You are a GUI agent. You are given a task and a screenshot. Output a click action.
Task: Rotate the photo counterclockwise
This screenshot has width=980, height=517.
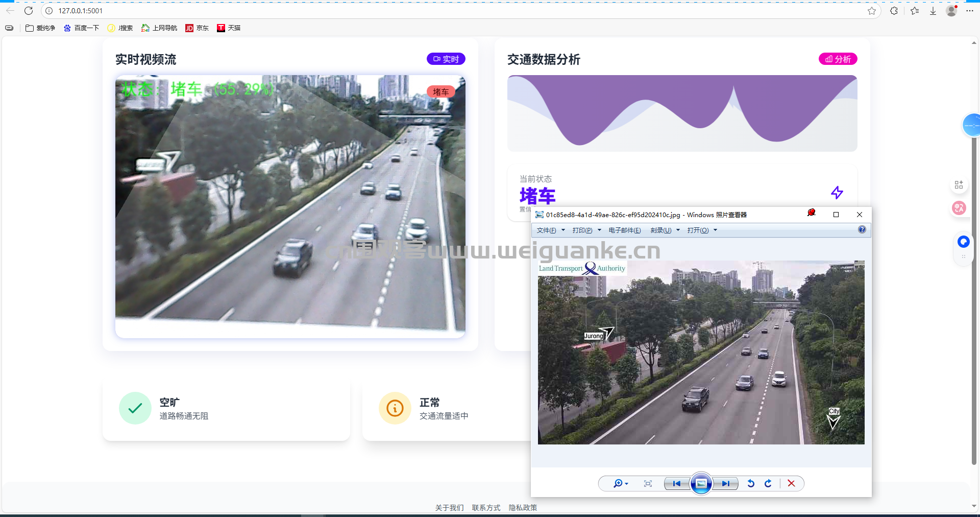751,483
